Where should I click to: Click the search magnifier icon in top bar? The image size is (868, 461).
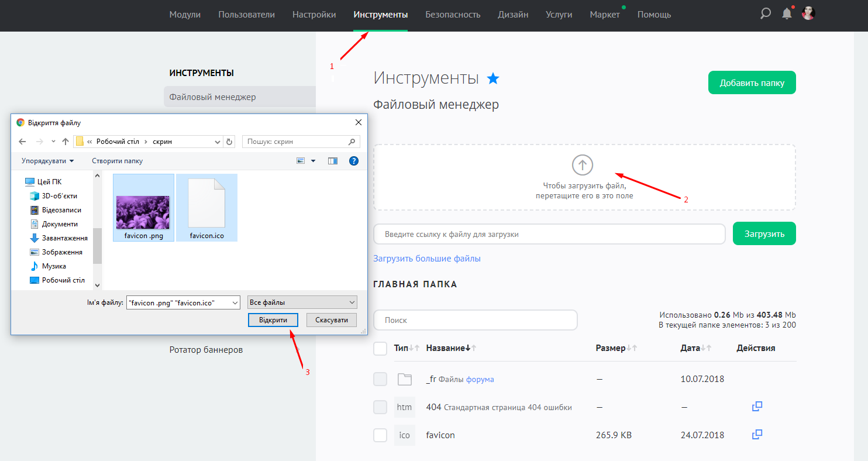coord(765,13)
